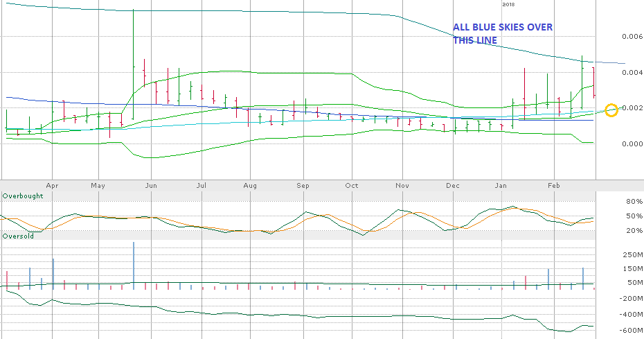Click the tall blue volume bar in April
This screenshot has height=339, width=644.
53,272
